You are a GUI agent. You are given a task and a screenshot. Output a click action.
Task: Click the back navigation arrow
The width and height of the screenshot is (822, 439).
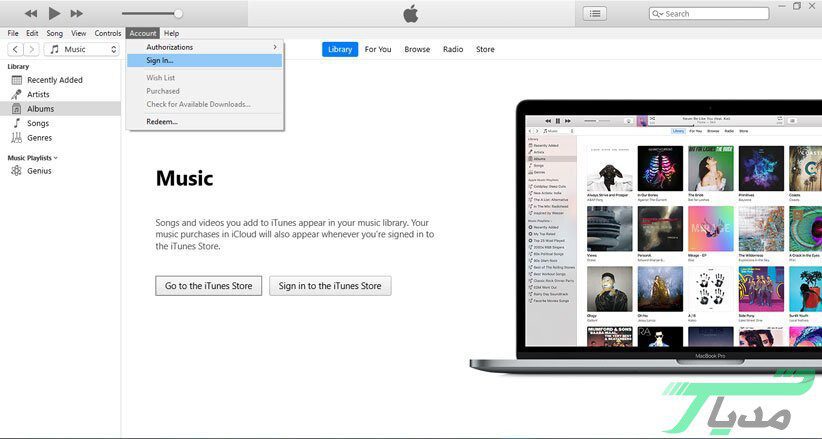15,49
